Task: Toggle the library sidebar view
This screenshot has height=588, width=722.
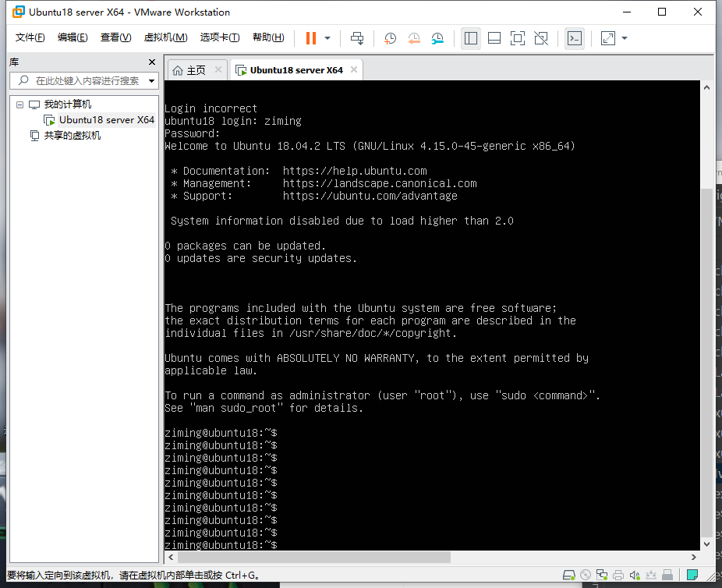Action: pyautogui.click(x=471, y=38)
